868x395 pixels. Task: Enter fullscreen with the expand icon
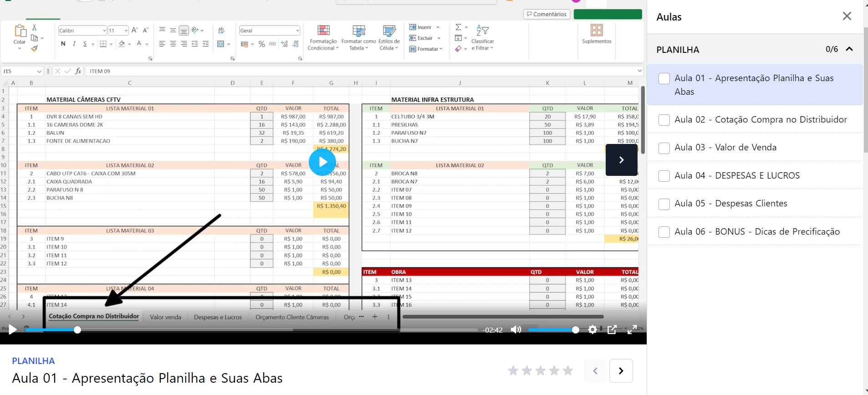point(632,329)
